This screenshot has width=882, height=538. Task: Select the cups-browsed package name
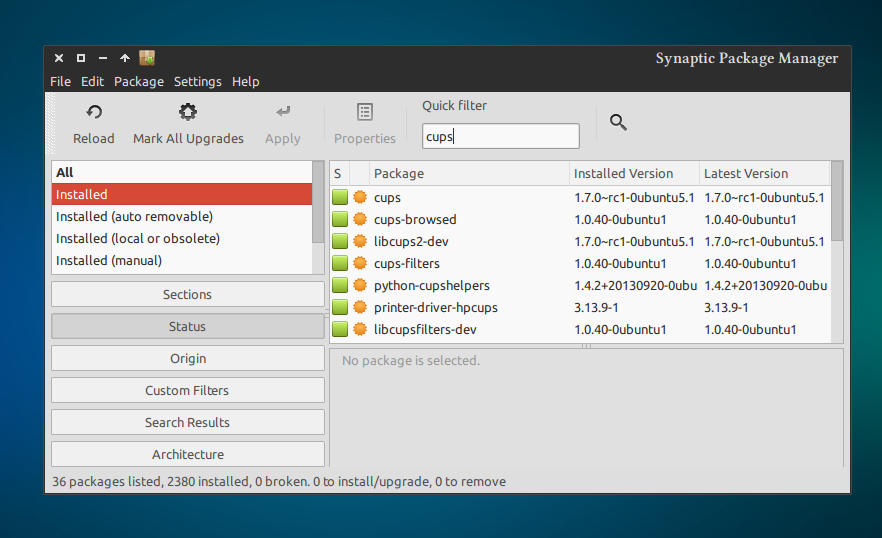tap(415, 219)
